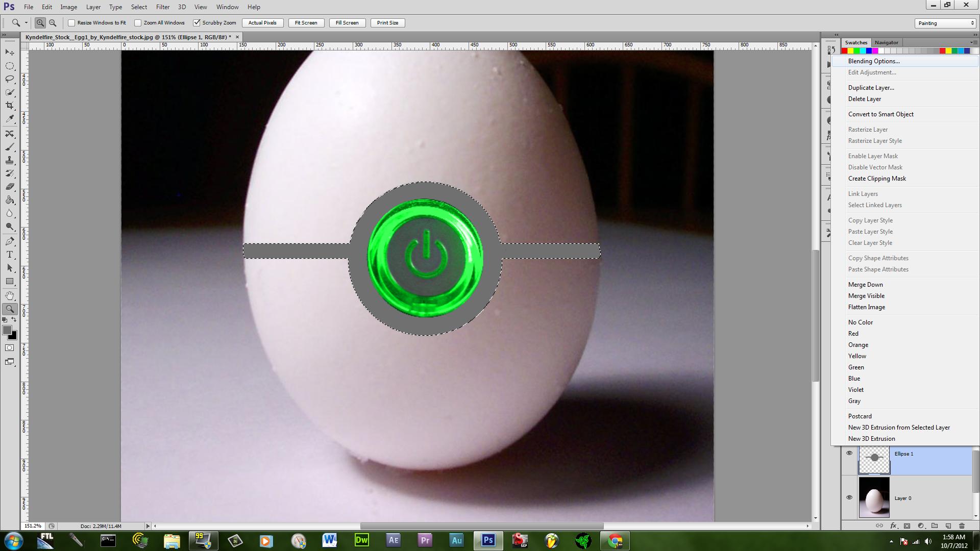Select the Brush tool
The height and width of the screenshot is (551, 980).
point(10,147)
